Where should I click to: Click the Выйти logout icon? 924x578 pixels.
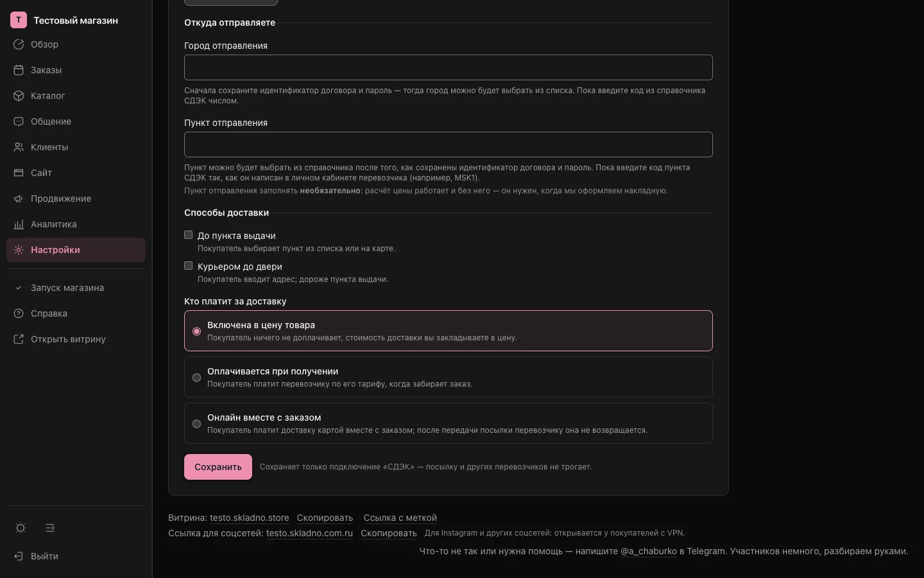coord(19,556)
